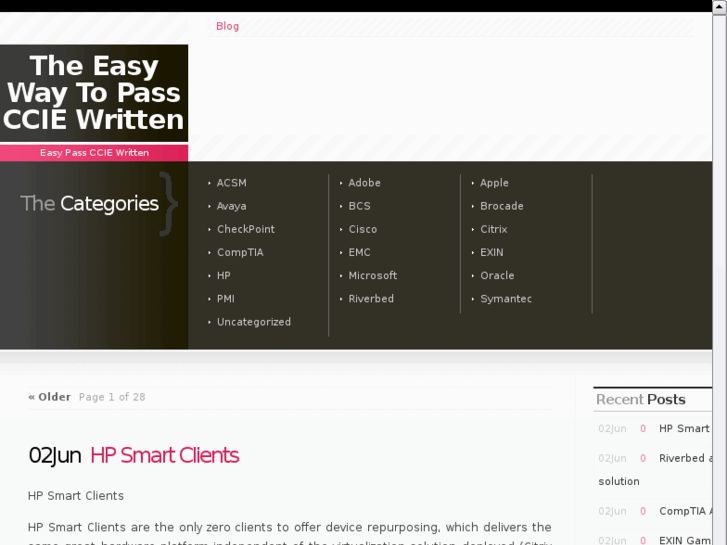The image size is (727, 545).
Task: Open the Uncategorized category
Action: [254, 322]
